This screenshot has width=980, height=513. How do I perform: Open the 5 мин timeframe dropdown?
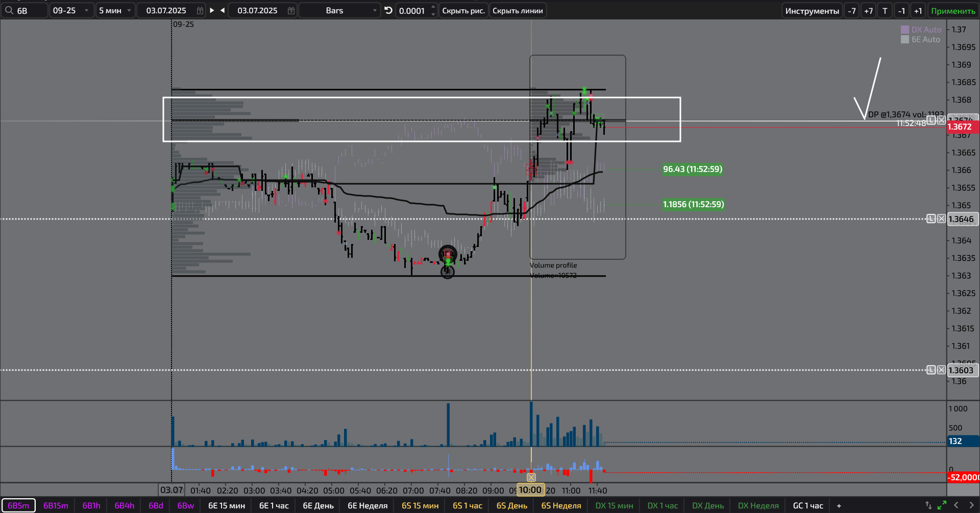[115, 10]
